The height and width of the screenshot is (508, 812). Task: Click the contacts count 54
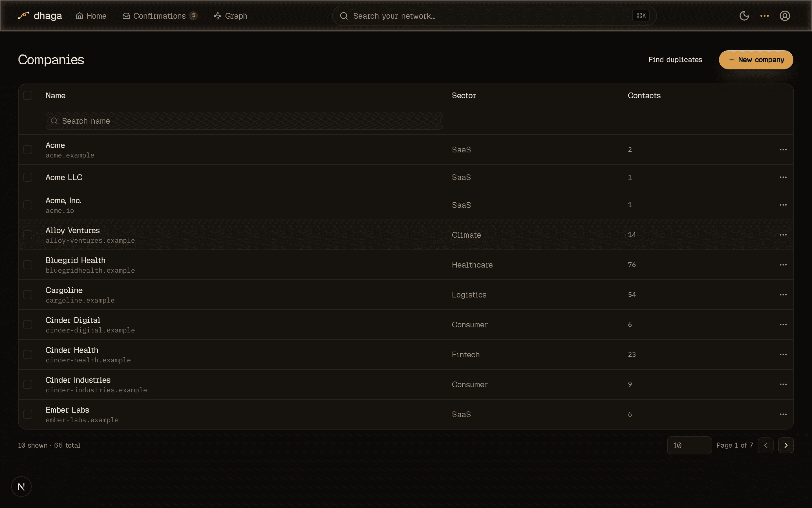632,295
